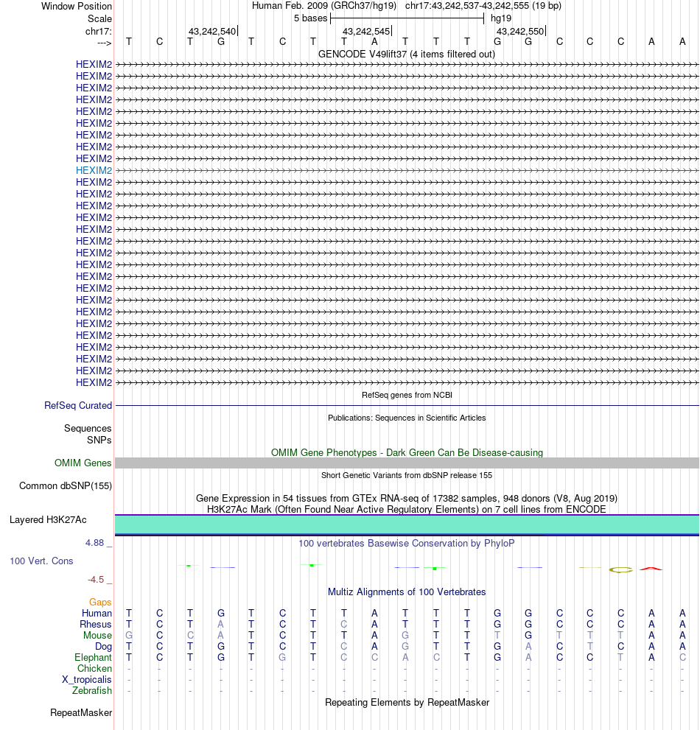Click the -4.5 lower axis value
The image size is (700, 730).
click(x=96, y=580)
